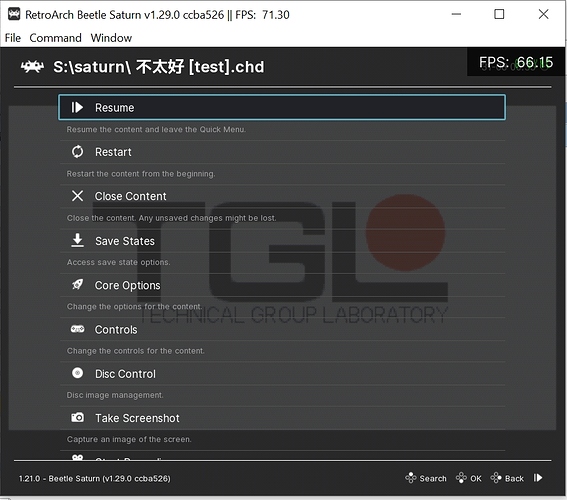
Task: Click the Close Content X icon
Action: click(x=77, y=196)
